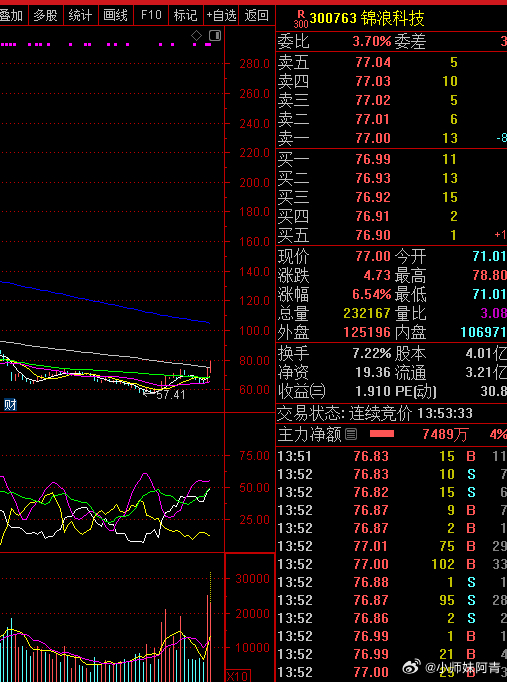Select the 画线 drawing tool
The image size is (507, 682).
point(116,16)
